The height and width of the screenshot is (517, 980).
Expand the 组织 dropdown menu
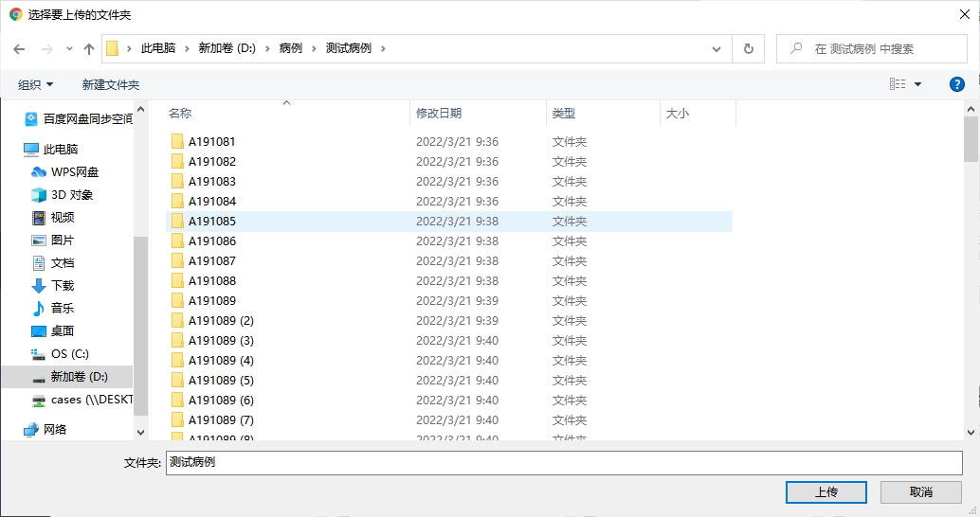36,85
